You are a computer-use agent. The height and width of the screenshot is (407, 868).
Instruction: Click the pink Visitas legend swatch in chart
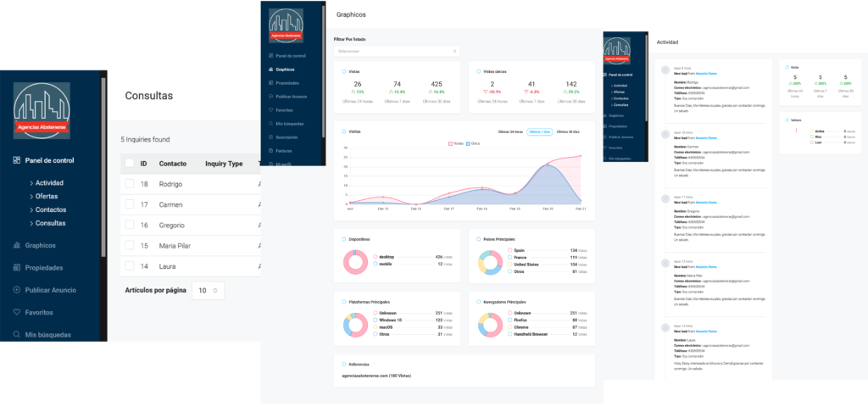(x=450, y=144)
